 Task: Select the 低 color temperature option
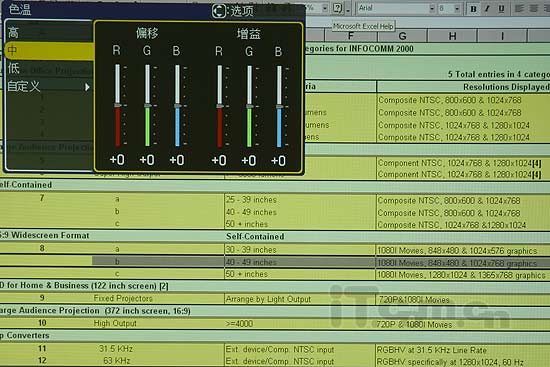pyautogui.click(x=49, y=68)
